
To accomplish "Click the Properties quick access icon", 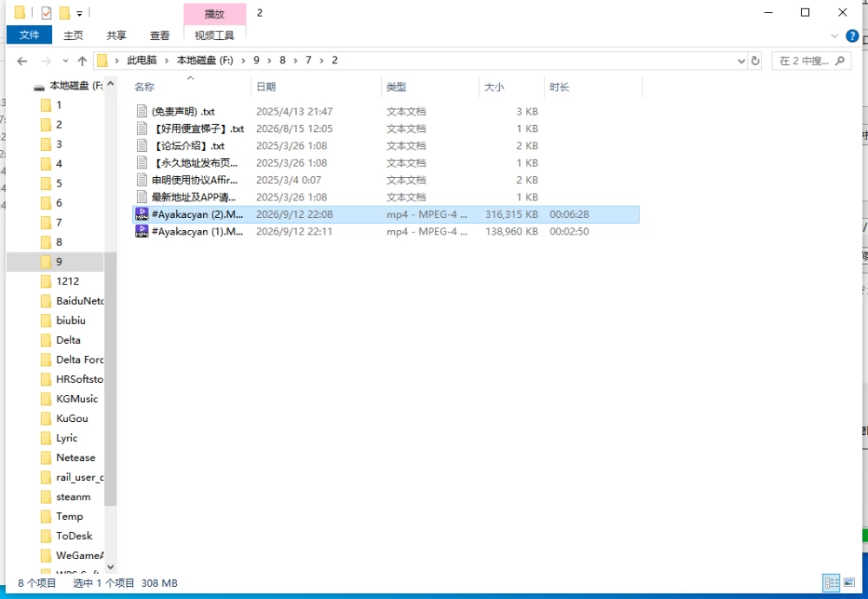I will click(x=47, y=12).
